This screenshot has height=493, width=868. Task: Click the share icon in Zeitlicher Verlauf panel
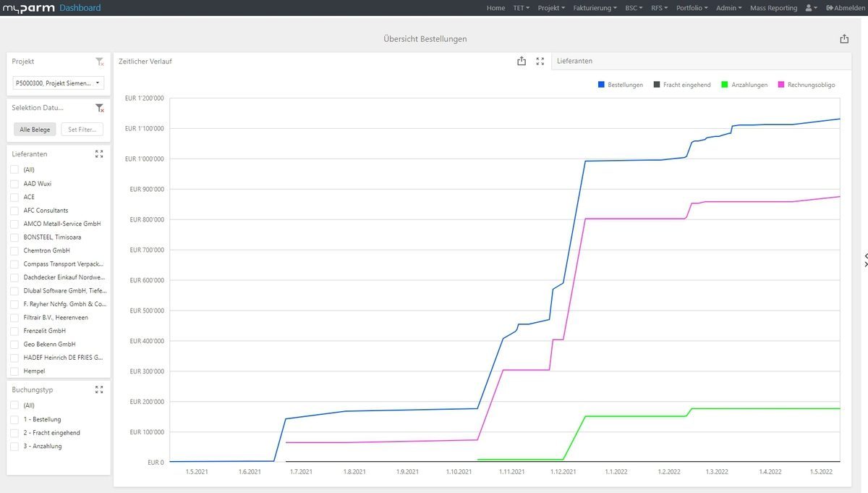(522, 62)
